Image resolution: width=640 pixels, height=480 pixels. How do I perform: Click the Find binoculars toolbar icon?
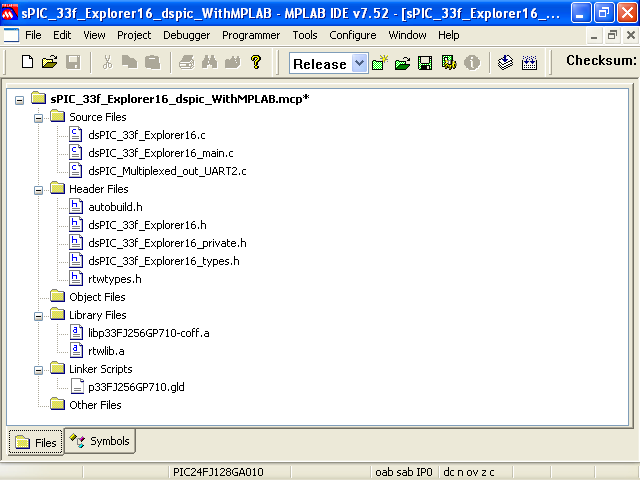209,62
